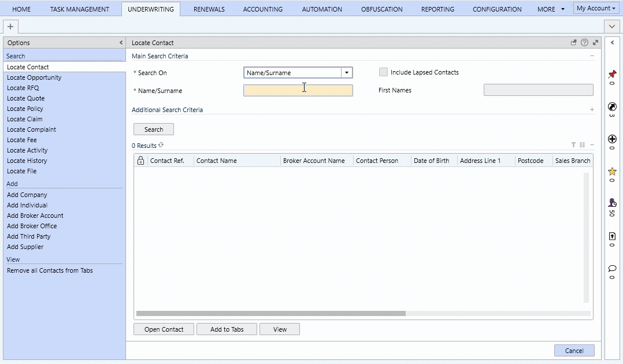The width and height of the screenshot is (623, 364).
Task: Focus the Name/Surname input field
Action: click(x=298, y=91)
